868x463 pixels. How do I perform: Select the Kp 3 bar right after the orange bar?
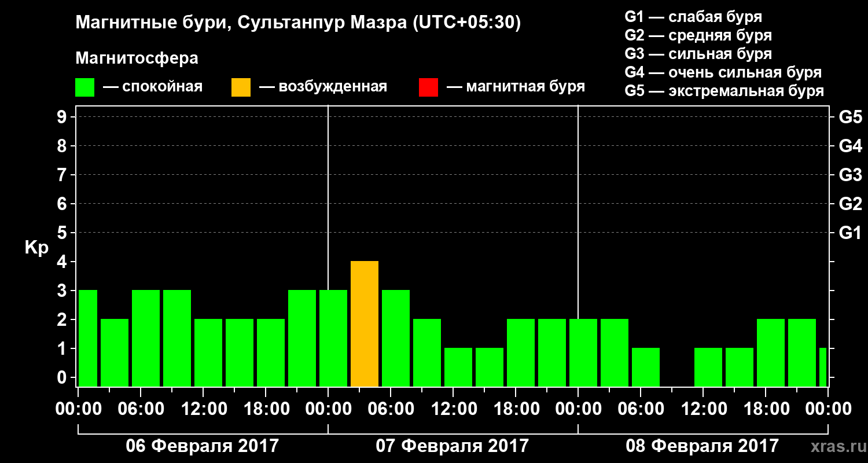[x=396, y=339]
